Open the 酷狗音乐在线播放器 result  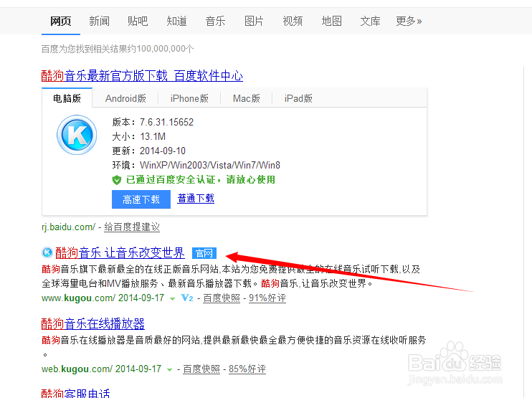tap(93, 323)
